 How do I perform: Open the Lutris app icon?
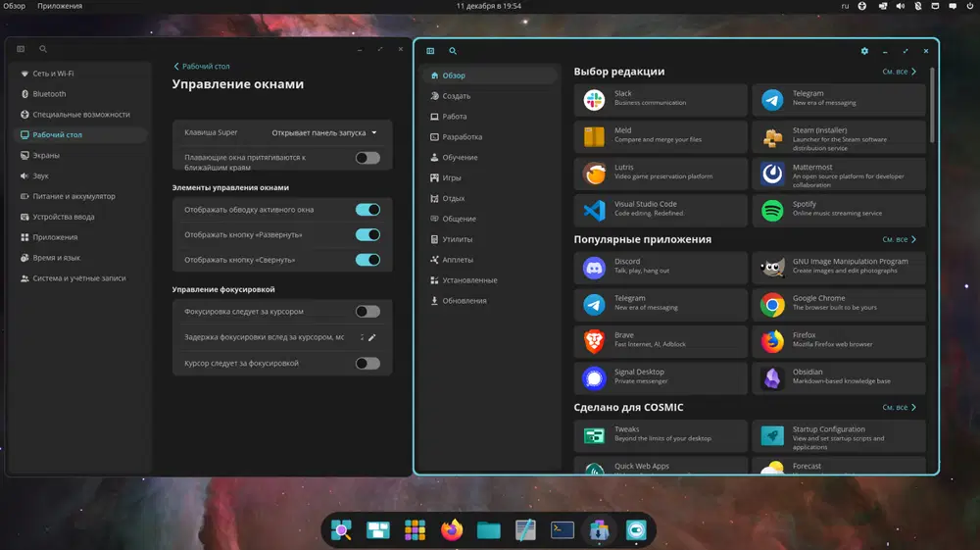click(x=594, y=174)
